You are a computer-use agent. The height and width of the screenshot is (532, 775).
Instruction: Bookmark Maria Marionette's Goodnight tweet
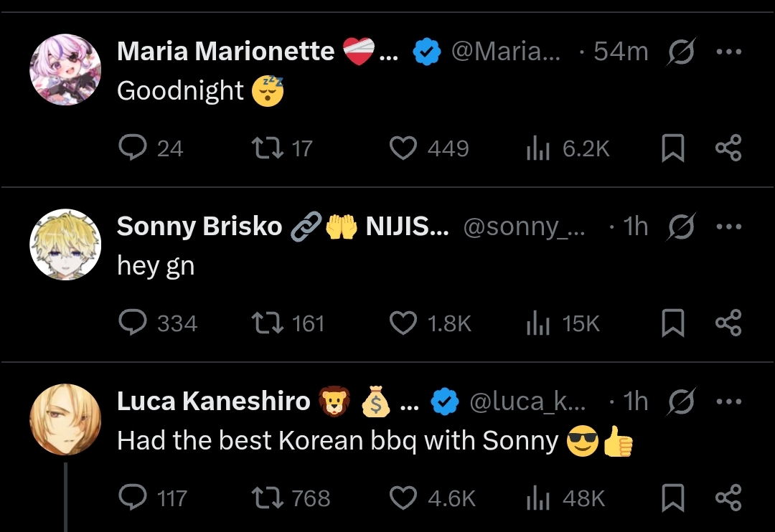(x=672, y=148)
